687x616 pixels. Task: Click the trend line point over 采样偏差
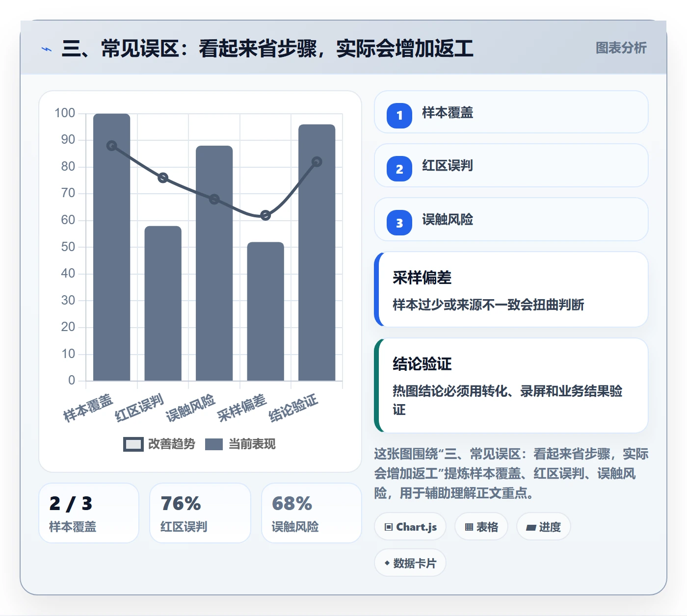tap(265, 215)
